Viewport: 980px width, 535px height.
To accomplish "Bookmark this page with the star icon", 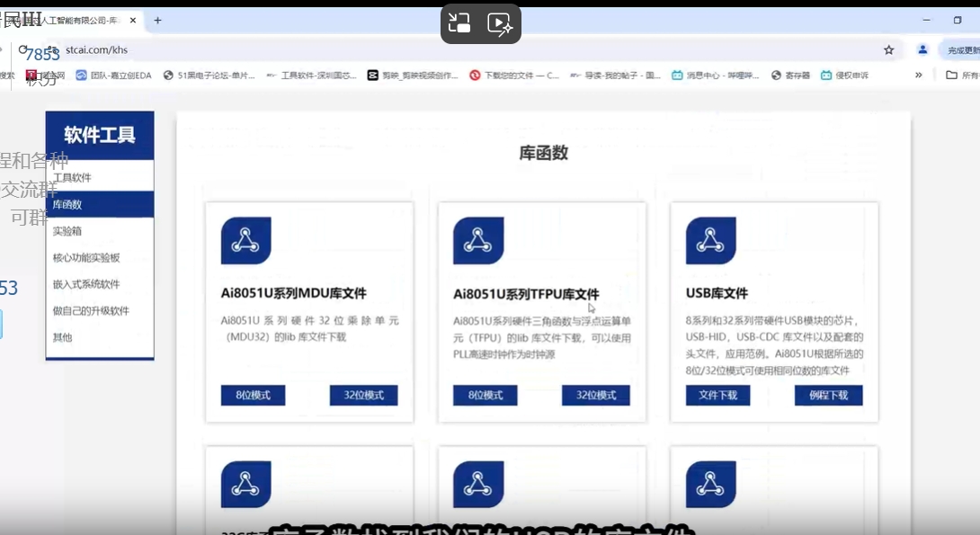I will (889, 50).
